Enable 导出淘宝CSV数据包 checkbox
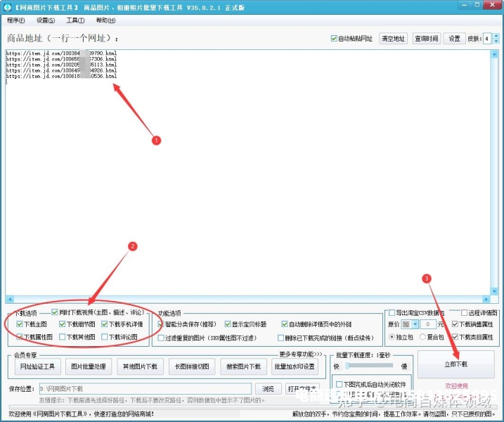This screenshot has height=422, width=504. 392,313
